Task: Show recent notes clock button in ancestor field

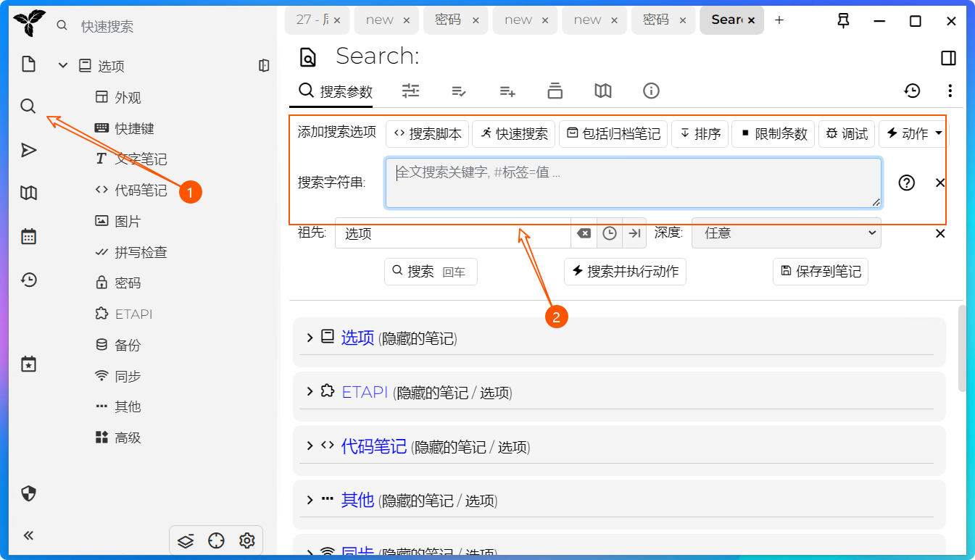Action: pyautogui.click(x=610, y=233)
